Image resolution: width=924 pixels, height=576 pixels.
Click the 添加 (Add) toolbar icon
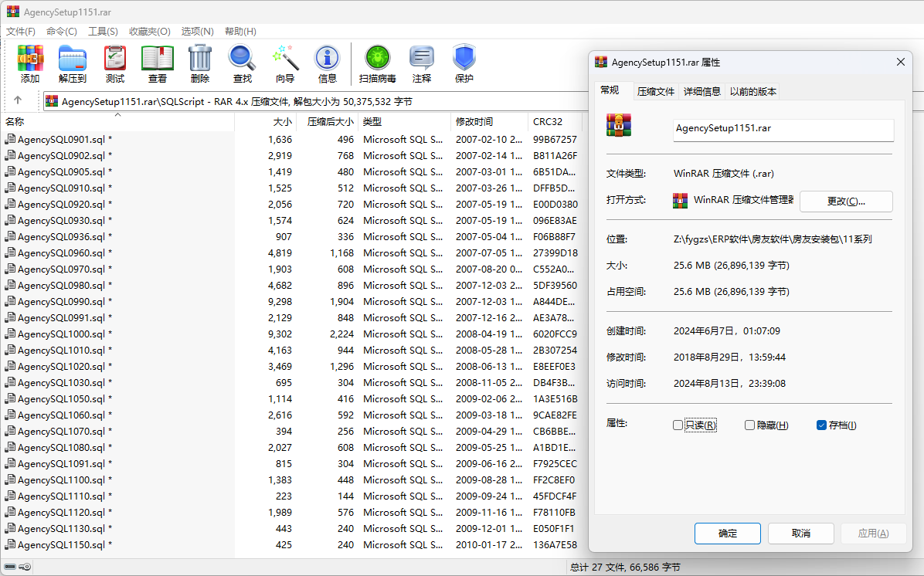click(30, 59)
